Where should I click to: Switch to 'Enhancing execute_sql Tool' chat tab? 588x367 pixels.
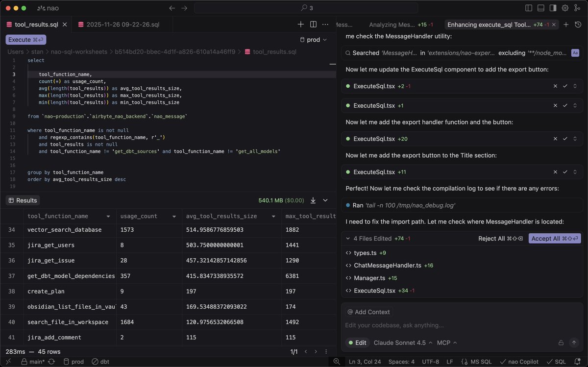tap(502, 24)
